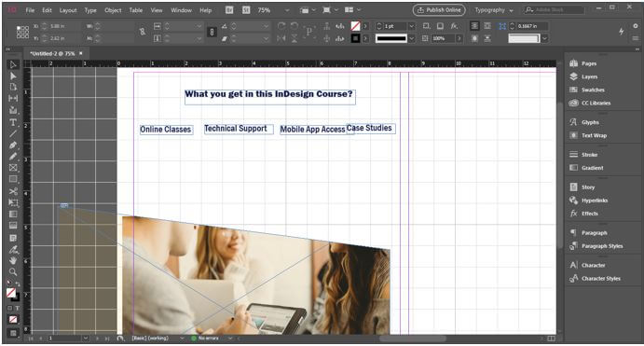The height and width of the screenshot is (346, 644).
Task: Click the reference point locator grid
Action: pyautogui.click(x=22, y=32)
